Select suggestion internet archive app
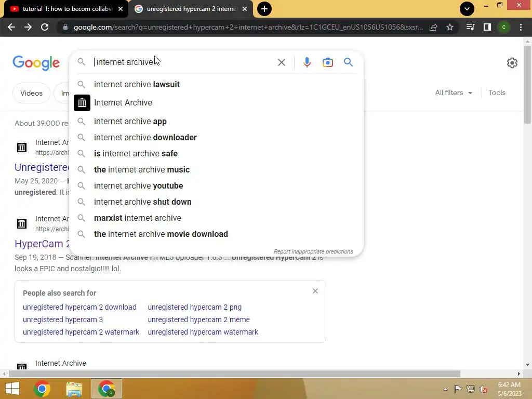 coord(216,122)
